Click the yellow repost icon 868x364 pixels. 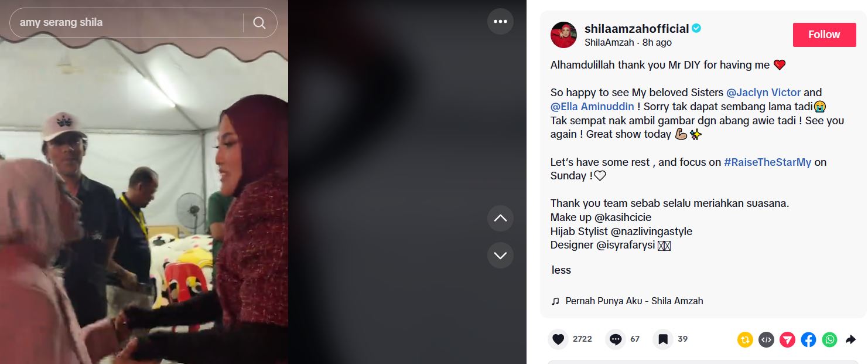[745, 339]
